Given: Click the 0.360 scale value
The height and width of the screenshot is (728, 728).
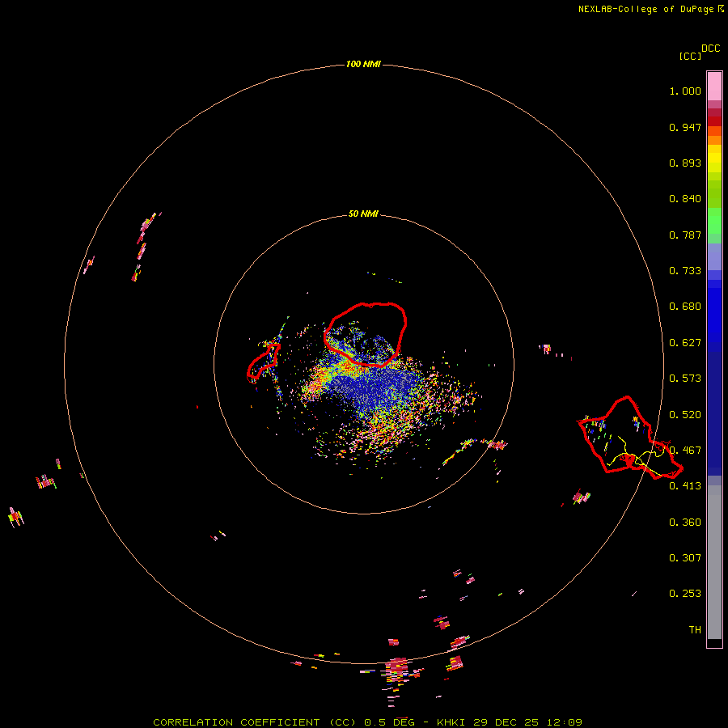Looking at the screenshot, I should tap(685, 523).
